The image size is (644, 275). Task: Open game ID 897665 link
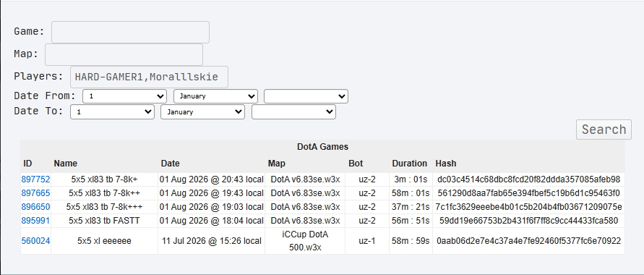point(35,193)
